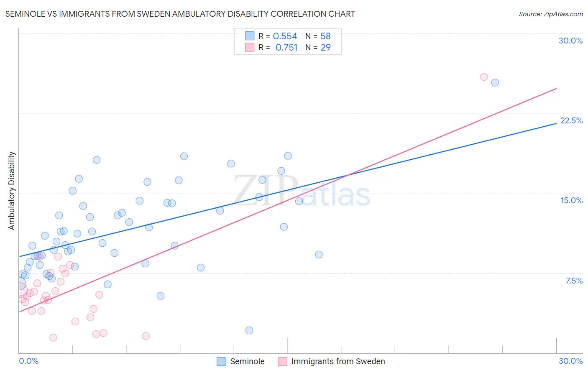
Task: Click the lowest blue data point
Action: [x=249, y=330]
